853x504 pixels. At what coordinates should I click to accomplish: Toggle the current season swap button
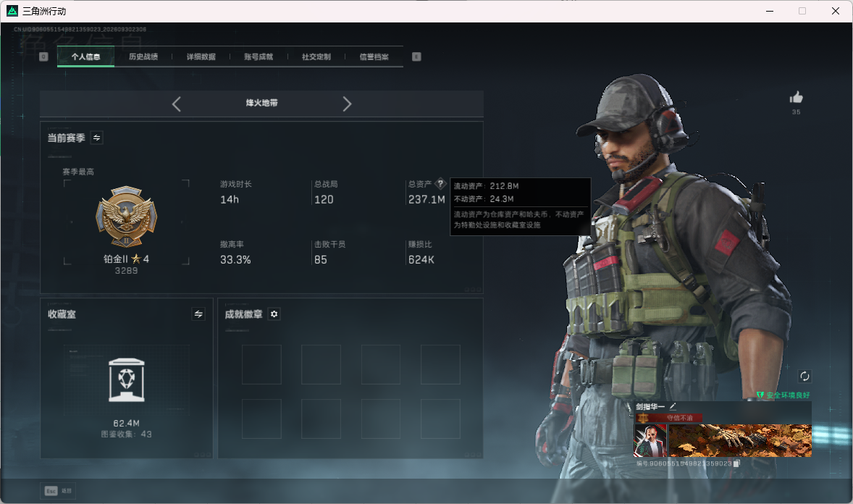tap(97, 138)
